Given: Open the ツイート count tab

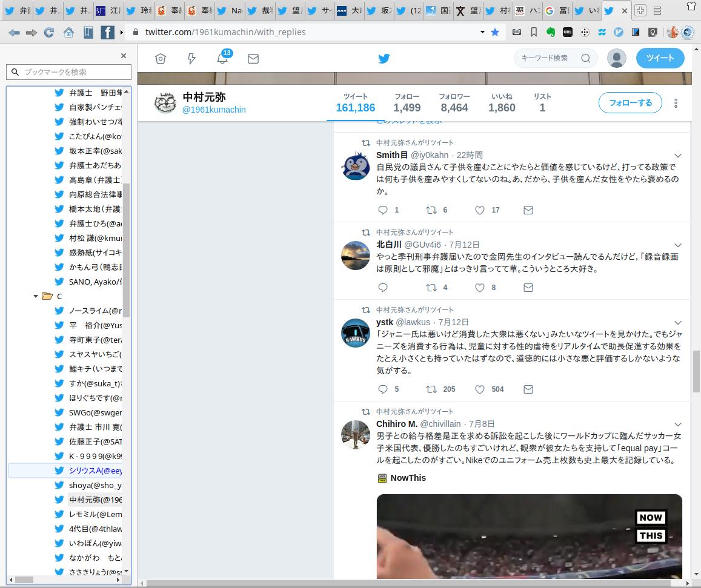Looking at the screenshot, I should [x=356, y=103].
